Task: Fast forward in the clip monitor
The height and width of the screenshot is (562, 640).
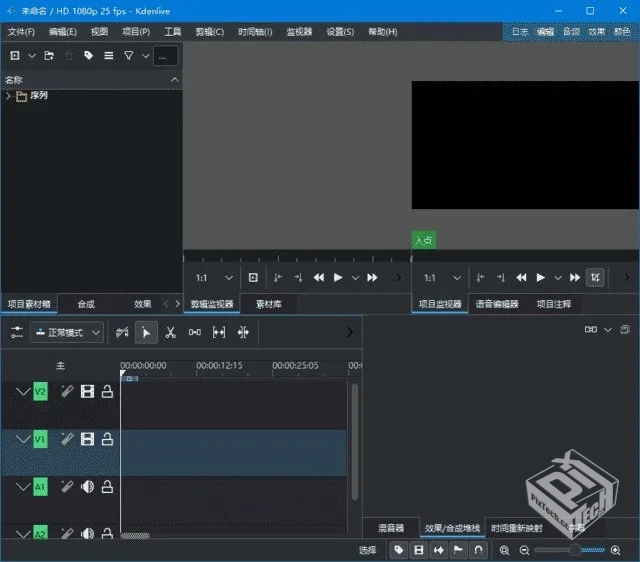Action: coord(372,278)
